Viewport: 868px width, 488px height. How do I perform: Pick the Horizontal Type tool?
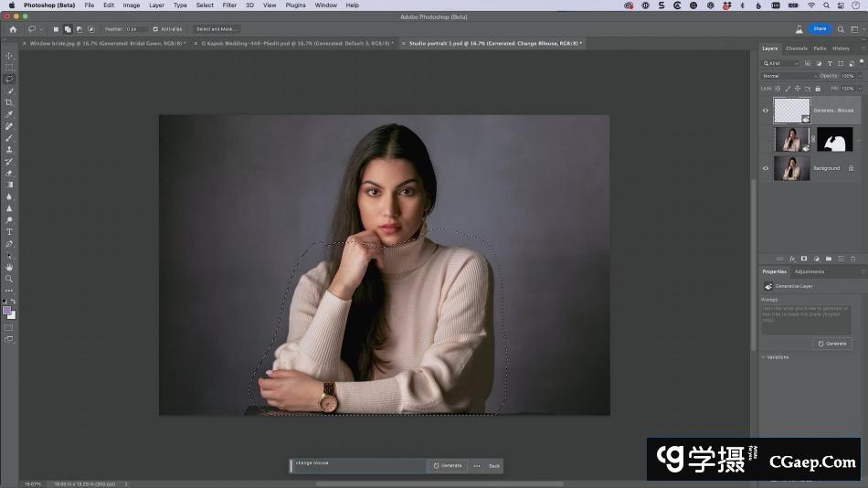pos(9,232)
